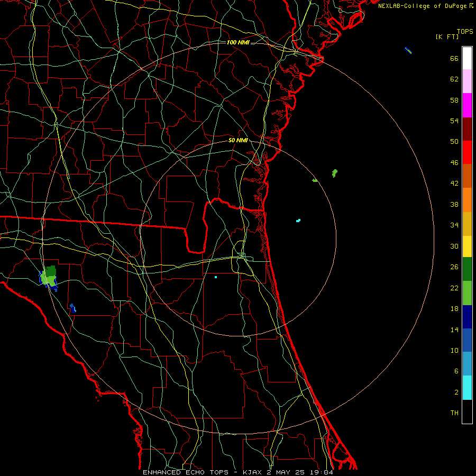Pick the dark orange legend swatch
Image resolution: width=476 pixels, height=476 pixels.
(x=467, y=176)
